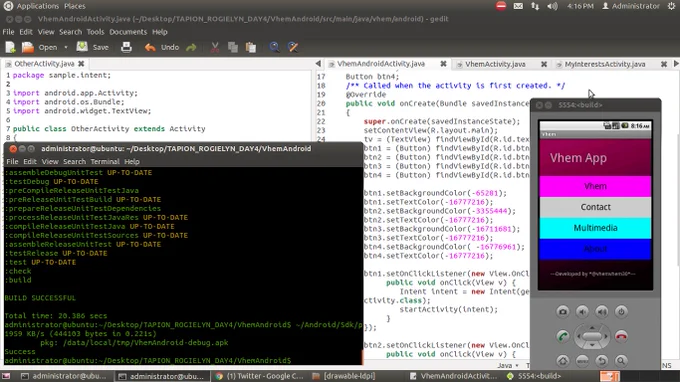Expand the Open recent files dropdown arrow
Image resolution: width=680 pixels, height=382 pixels.
pos(66,47)
